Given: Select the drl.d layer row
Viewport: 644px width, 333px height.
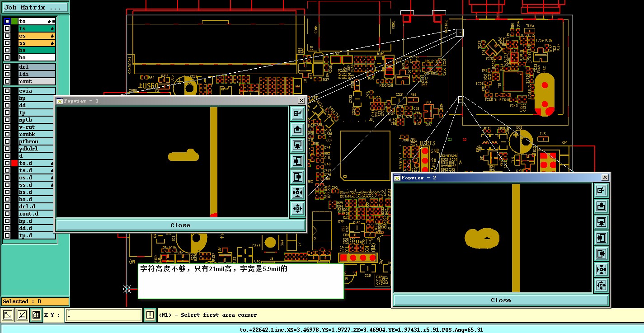Looking at the screenshot, I should pos(37,206).
